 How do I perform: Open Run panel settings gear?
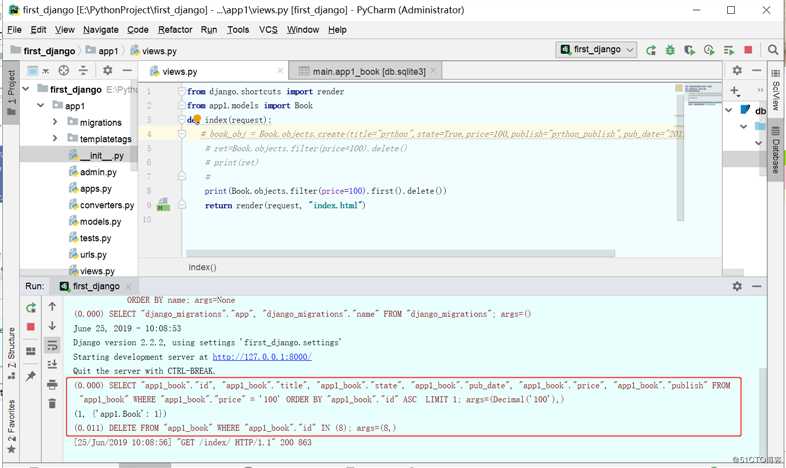click(x=737, y=286)
